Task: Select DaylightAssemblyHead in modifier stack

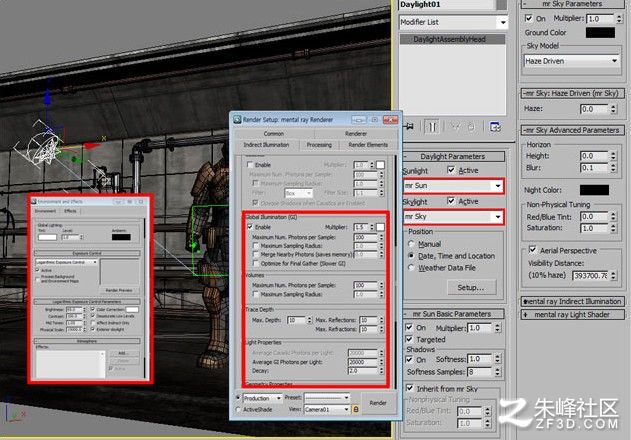Action: tap(453, 39)
